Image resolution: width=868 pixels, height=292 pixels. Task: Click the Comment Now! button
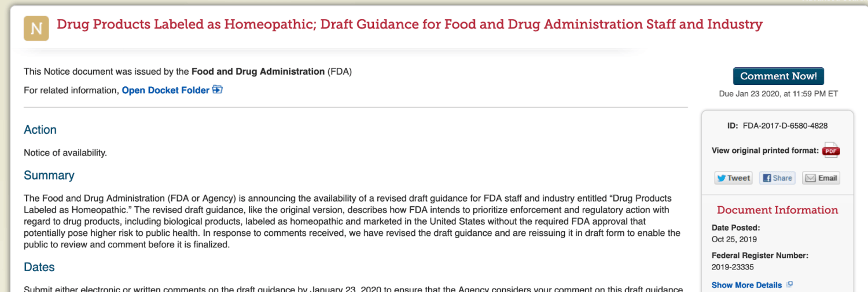click(778, 76)
